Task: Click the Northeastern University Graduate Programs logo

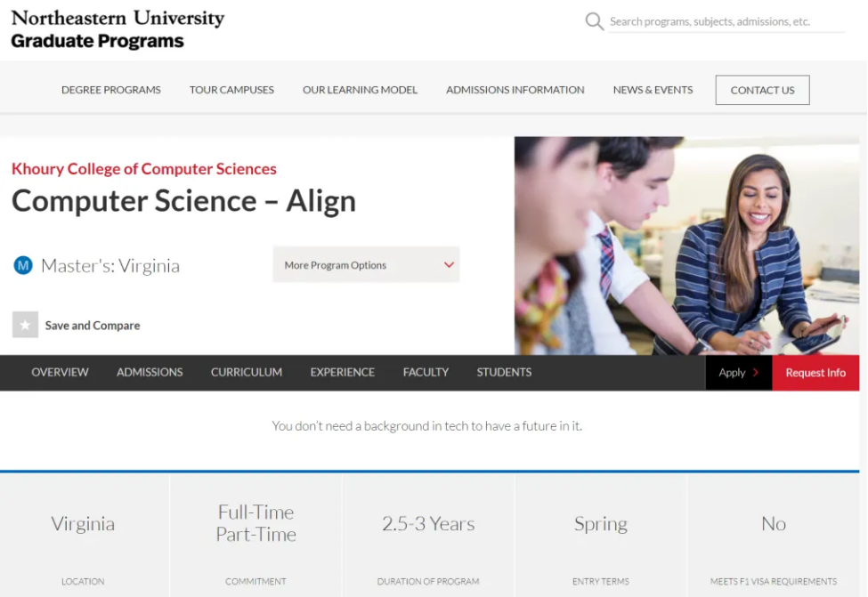Action: click(118, 29)
